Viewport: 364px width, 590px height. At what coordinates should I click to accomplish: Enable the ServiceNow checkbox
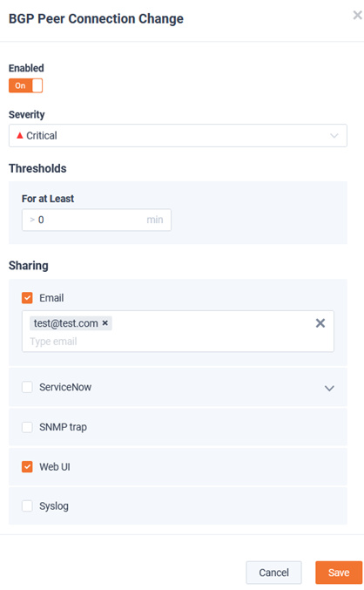[x=27, y=387]
